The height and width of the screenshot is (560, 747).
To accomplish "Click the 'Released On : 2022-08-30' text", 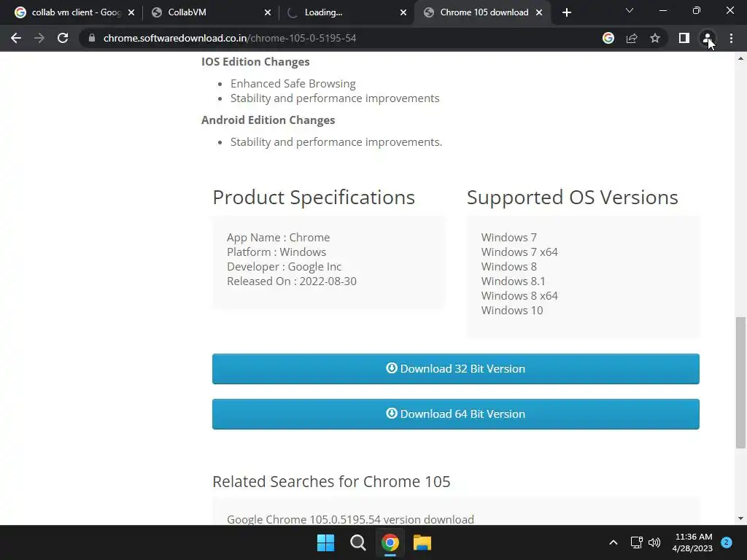I will coord(292,281).
